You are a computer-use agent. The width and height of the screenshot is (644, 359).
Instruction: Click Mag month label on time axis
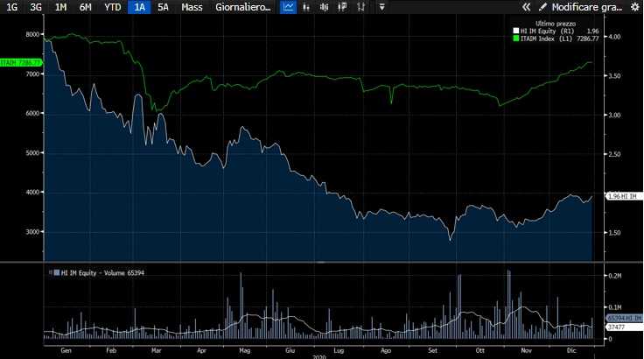click(x=244, y=350)
